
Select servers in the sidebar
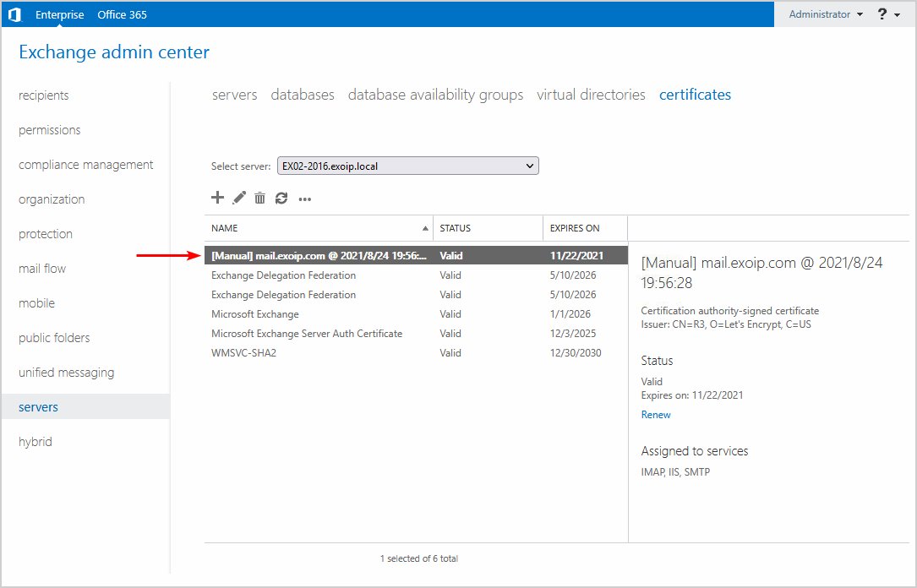coord(86,407)
